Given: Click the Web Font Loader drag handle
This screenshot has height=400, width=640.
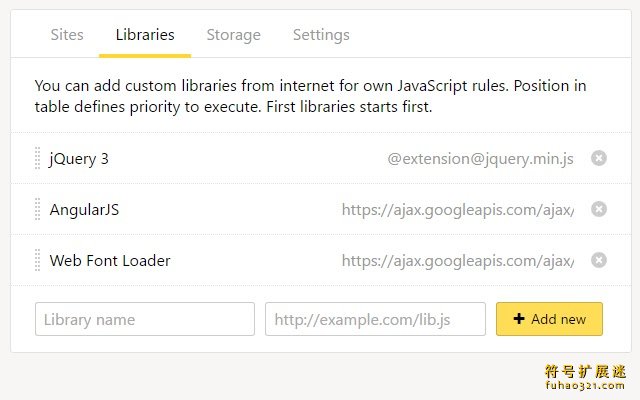Looking at the screenshot, I should pos(38,260).
